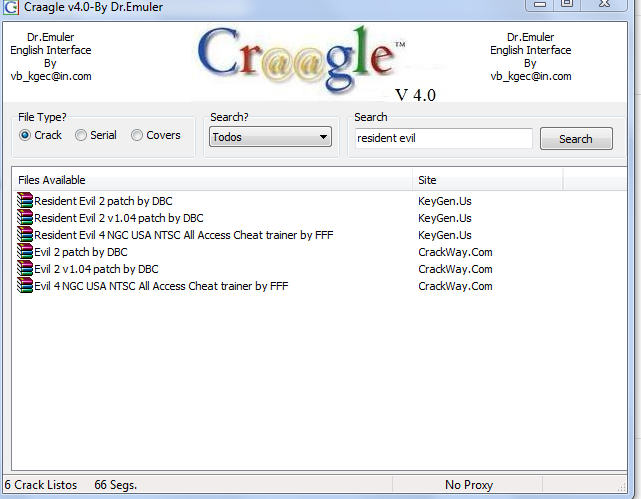
Task: Close the Craagle window
Action: tap(604, 4)
